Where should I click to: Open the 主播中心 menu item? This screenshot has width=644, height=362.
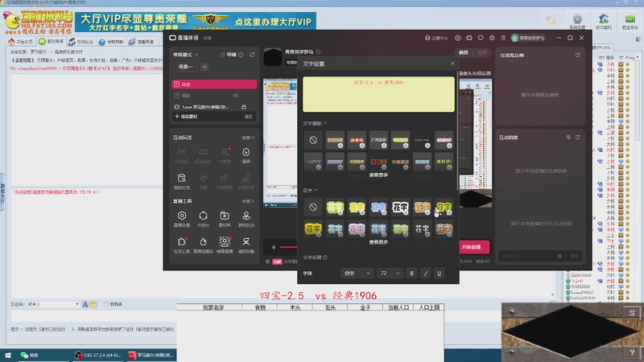click(x=436, y=38)
